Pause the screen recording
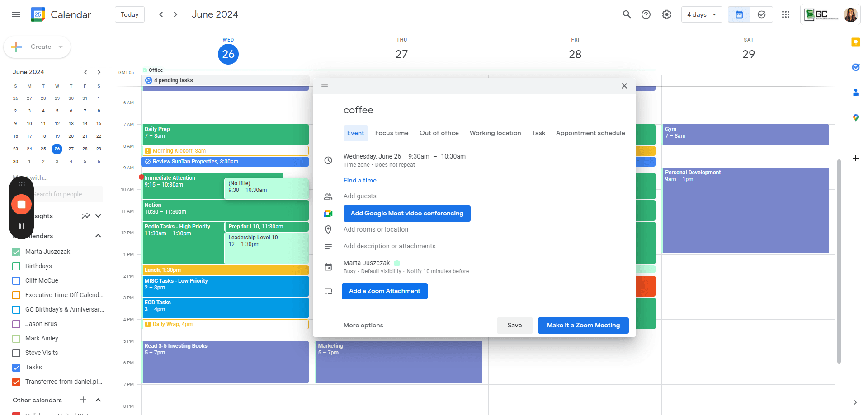Viewport: 868px width, 415px height. [21, 226]
